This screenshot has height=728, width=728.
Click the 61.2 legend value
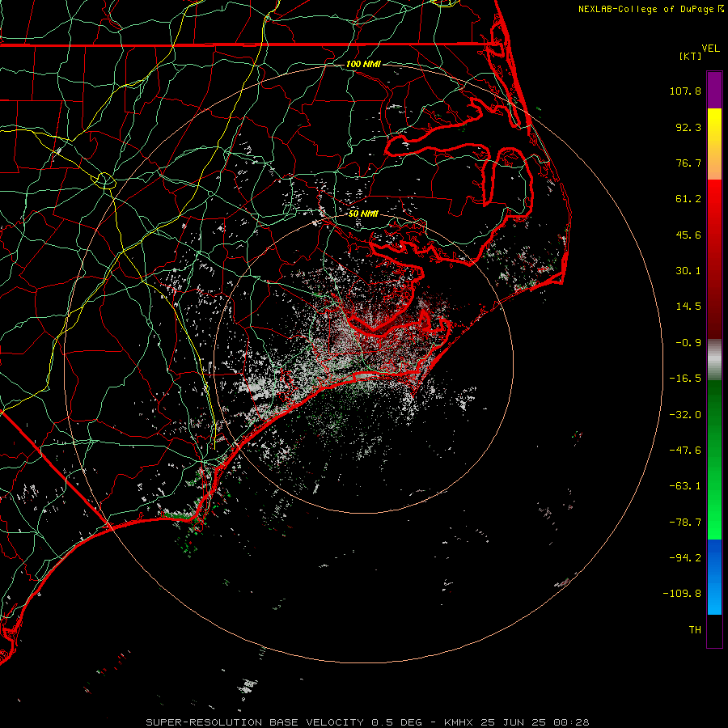[688, 199]
